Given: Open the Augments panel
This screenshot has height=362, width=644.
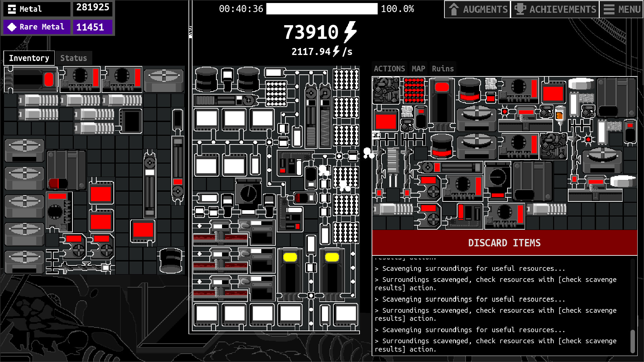Looking at the screenshot, I should pos(477,9).
